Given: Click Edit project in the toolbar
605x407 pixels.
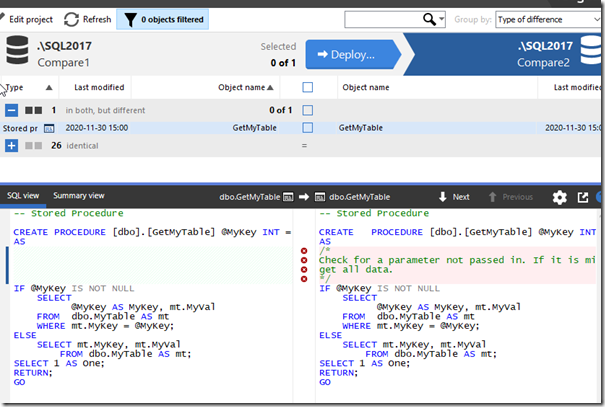Looking at the screenshot, I should point(26,19).
